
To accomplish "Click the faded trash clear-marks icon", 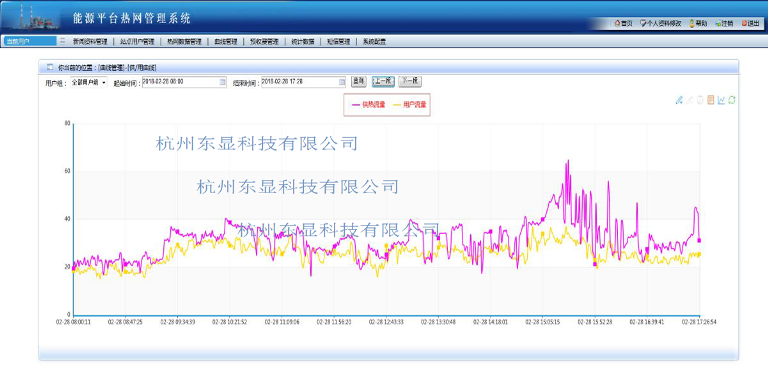I will point(700,100).
